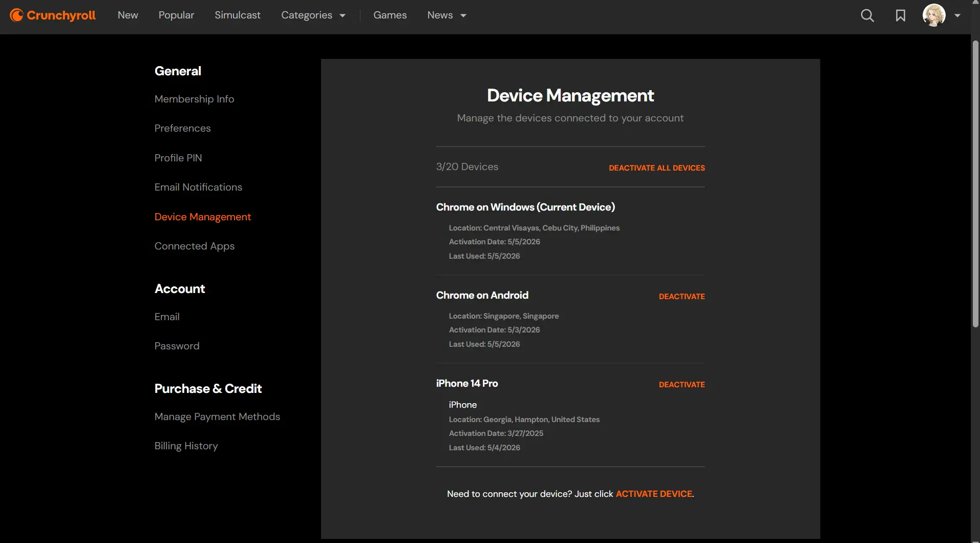Click Location: Central Visayas, Cebu City text
Screen dimensions: 980x543
point(534,228)
